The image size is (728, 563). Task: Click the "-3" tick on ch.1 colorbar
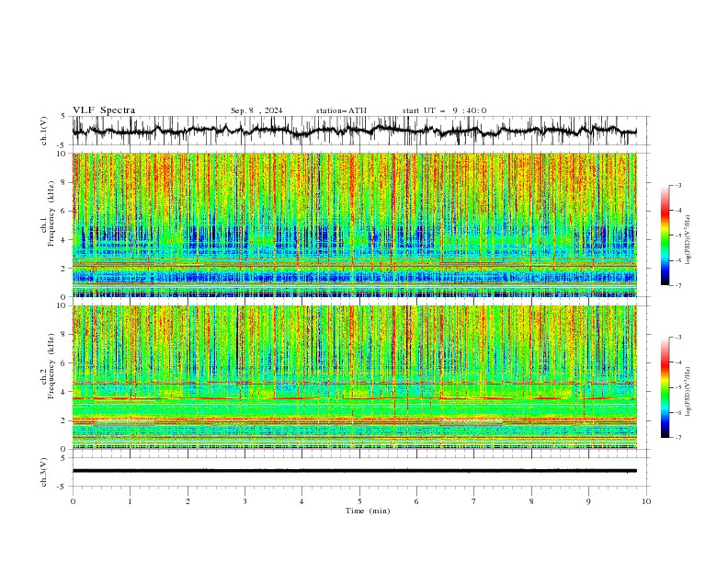tap(677, 185)
